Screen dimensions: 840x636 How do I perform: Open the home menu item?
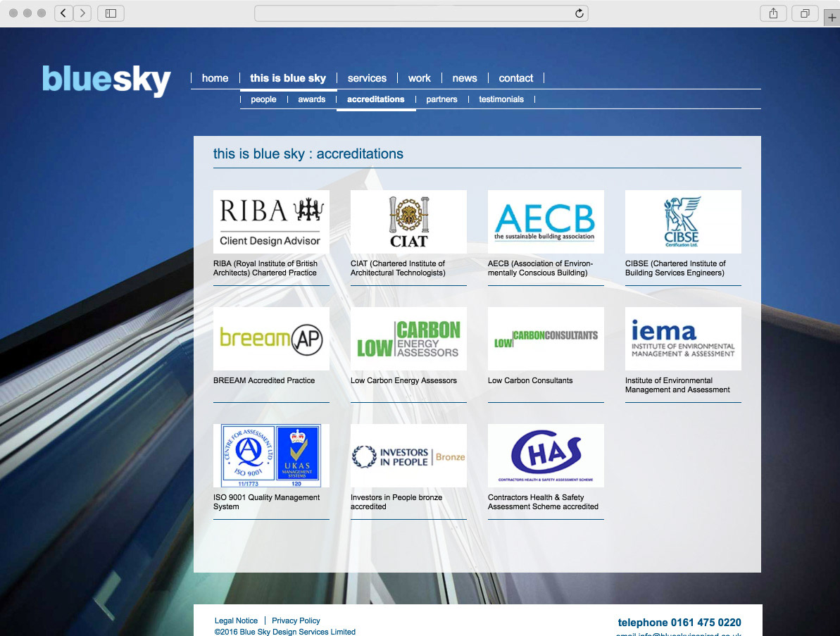[215, 78]
